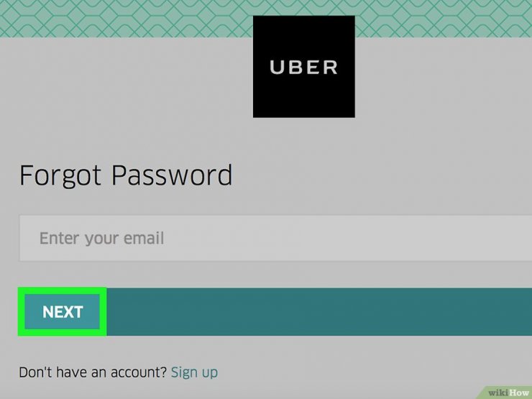Submit the form with the highlighted NEXT button
The height and width of the screenshot is (399, 532).
[x=63, y=312]
